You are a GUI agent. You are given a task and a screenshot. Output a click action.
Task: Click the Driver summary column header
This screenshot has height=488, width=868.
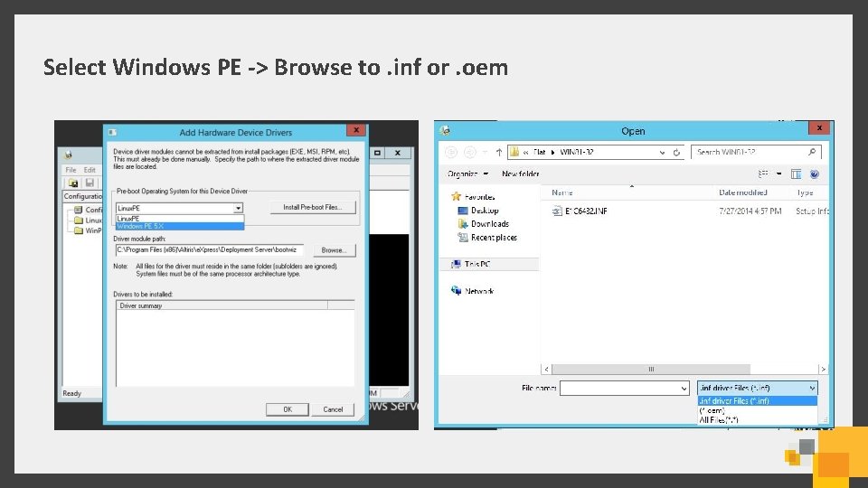pyautogui.click(x=222, y=305)
